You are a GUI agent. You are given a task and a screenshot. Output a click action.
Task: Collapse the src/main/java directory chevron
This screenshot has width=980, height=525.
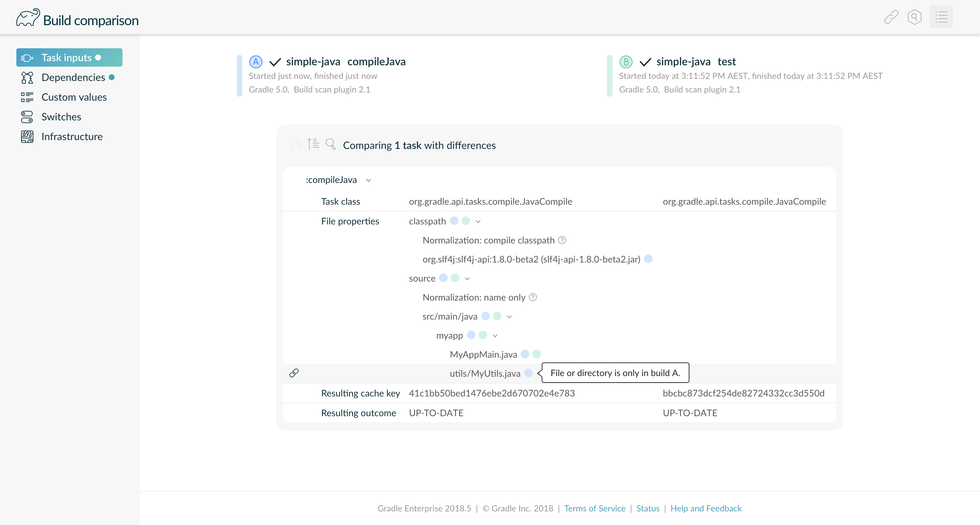click(x=509, y=317)
